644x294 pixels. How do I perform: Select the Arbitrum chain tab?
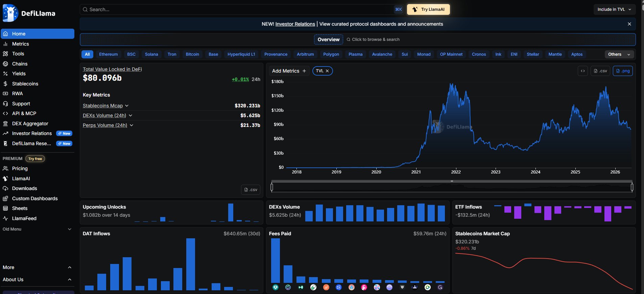[305, 54]
